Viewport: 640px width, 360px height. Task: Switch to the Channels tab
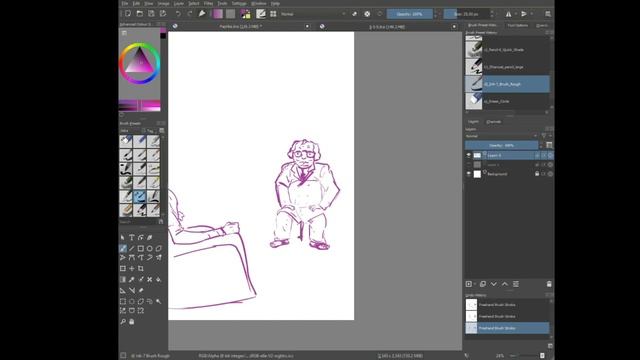click(x=493, y=122)
